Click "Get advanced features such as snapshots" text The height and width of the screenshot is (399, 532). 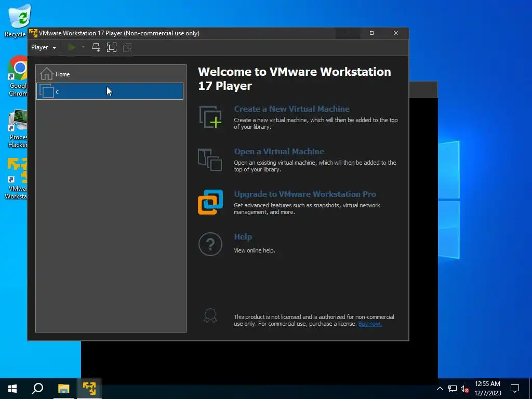pos(307,209)
